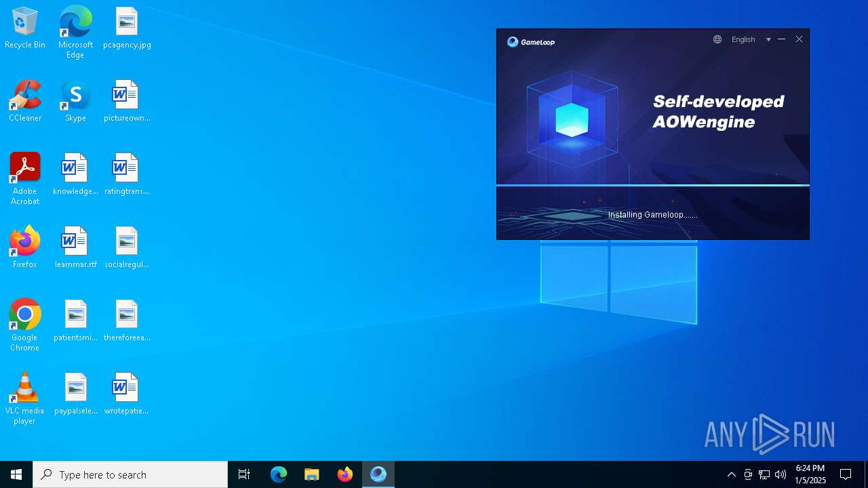Open network status tray icon

tap(764, 474)
